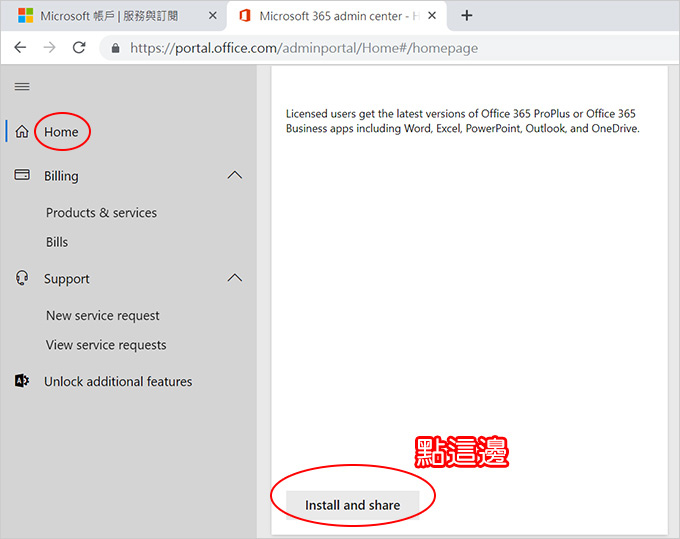
Task: Open View service requests
Action: coord(106,345)
